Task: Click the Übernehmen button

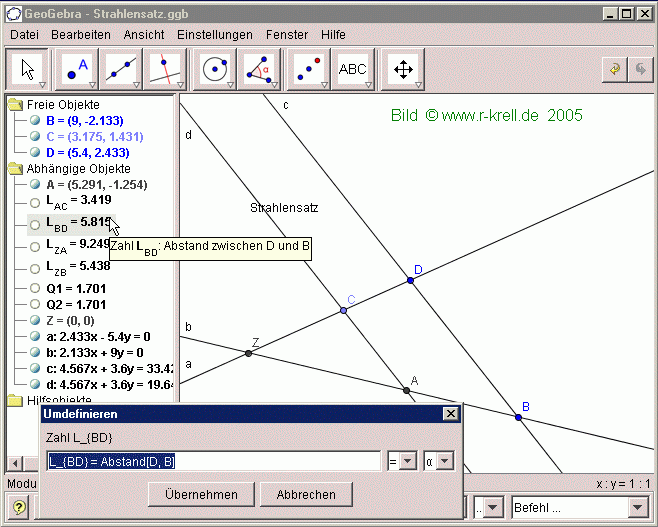Action: [x=201, y=494]
